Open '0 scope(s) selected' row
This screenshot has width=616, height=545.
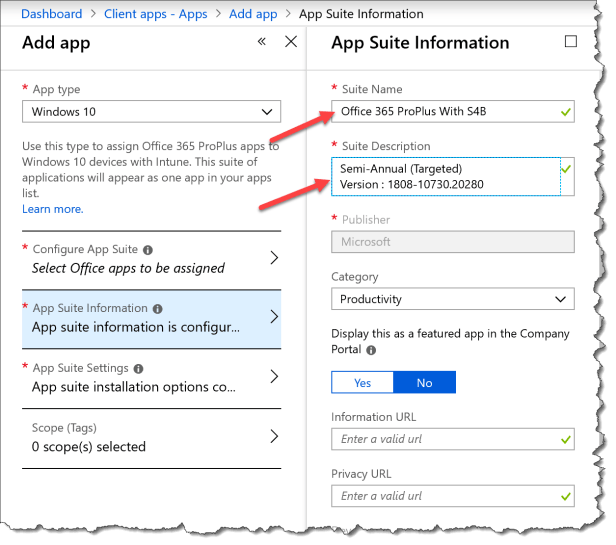(x=151, y=438)
